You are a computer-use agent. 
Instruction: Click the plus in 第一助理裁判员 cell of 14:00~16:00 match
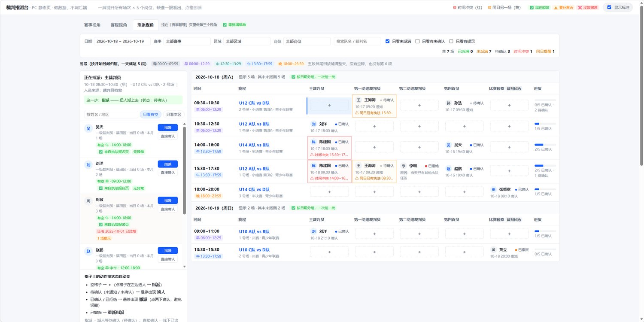tap(374, 147)
